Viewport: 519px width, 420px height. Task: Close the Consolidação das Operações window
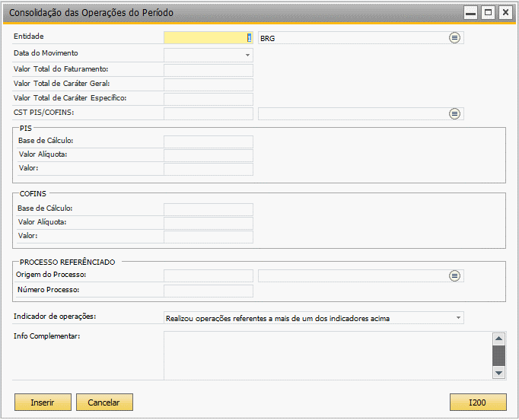click(505, 13)
